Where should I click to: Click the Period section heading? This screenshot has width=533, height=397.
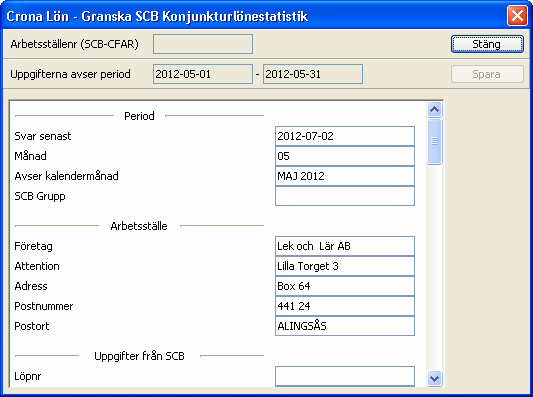(x=139, y=116)
